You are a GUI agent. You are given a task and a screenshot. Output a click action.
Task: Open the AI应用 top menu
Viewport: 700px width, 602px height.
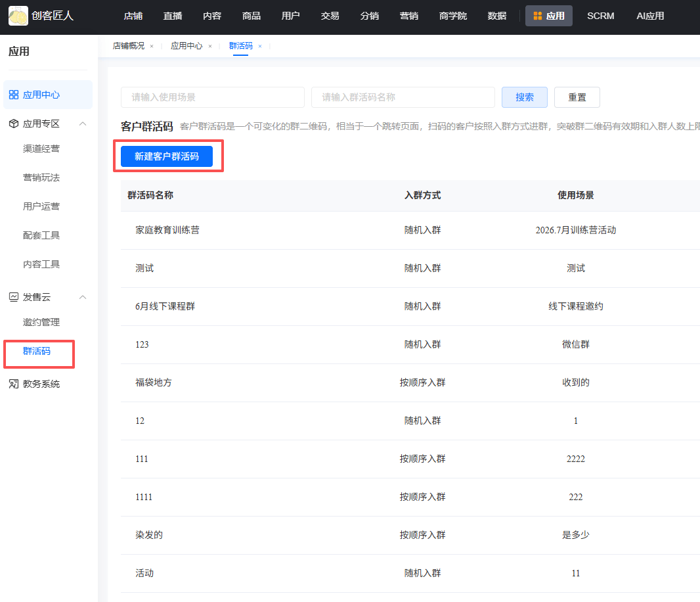(x=650, y=16)
